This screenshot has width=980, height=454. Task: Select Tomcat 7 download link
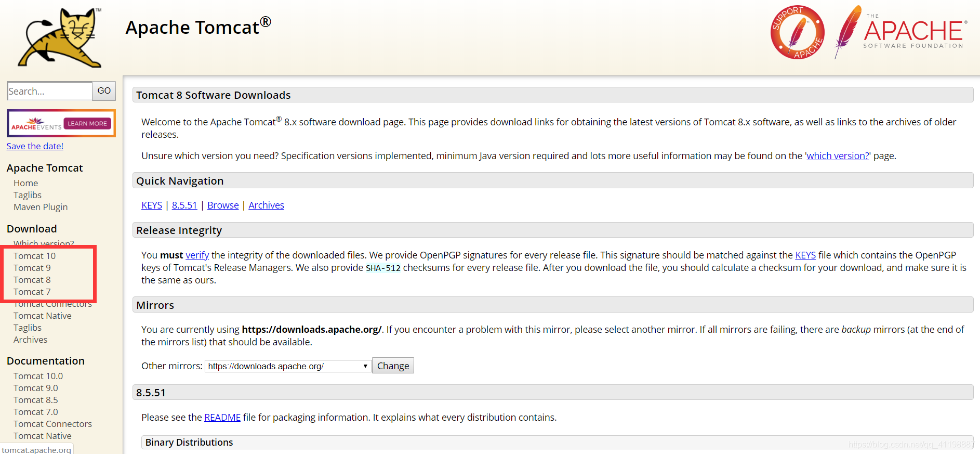(x=32, y=292)
